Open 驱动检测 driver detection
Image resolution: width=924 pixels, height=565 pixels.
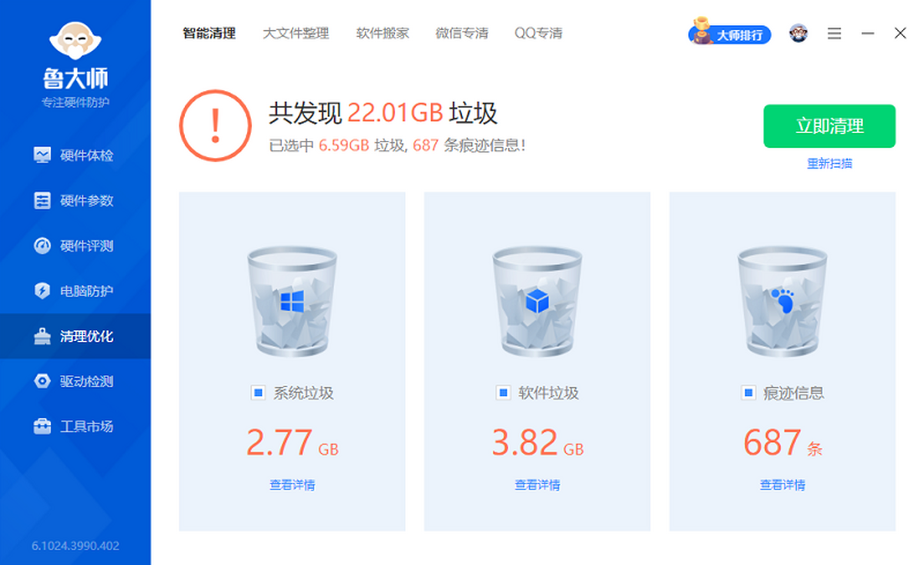click(x=75, y=381)
